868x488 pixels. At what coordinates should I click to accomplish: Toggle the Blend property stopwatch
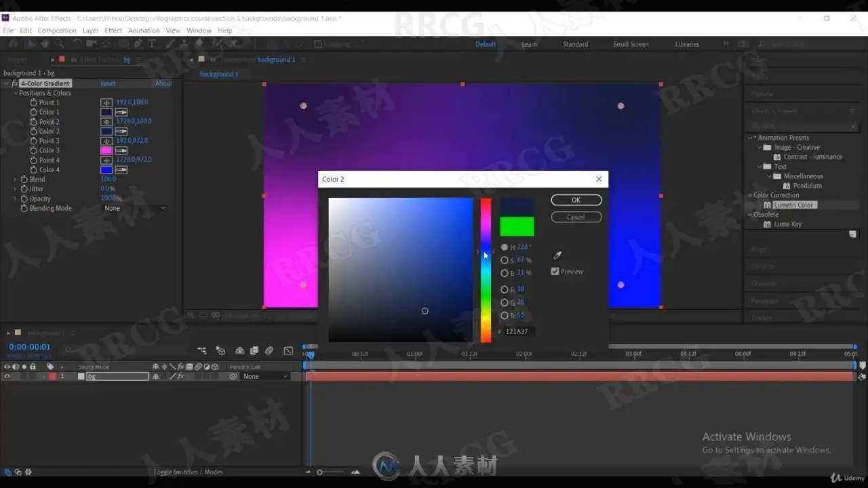point(24,180)
